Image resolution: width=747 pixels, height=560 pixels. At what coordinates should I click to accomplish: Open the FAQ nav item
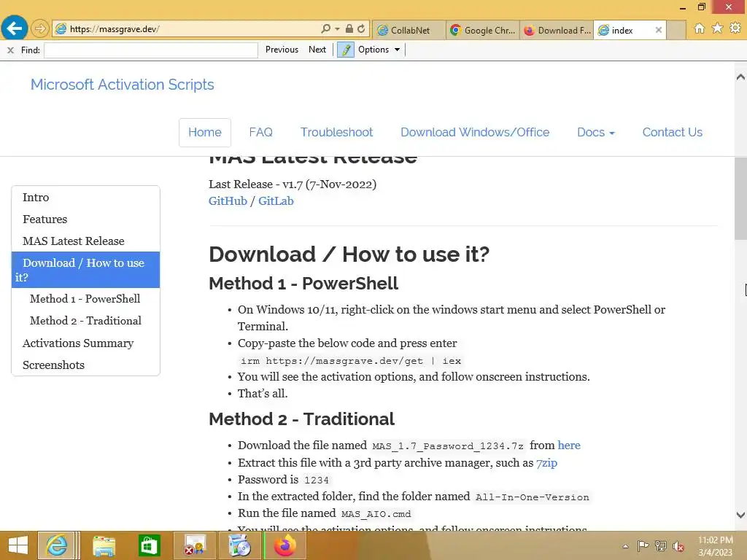click(260, 133)
